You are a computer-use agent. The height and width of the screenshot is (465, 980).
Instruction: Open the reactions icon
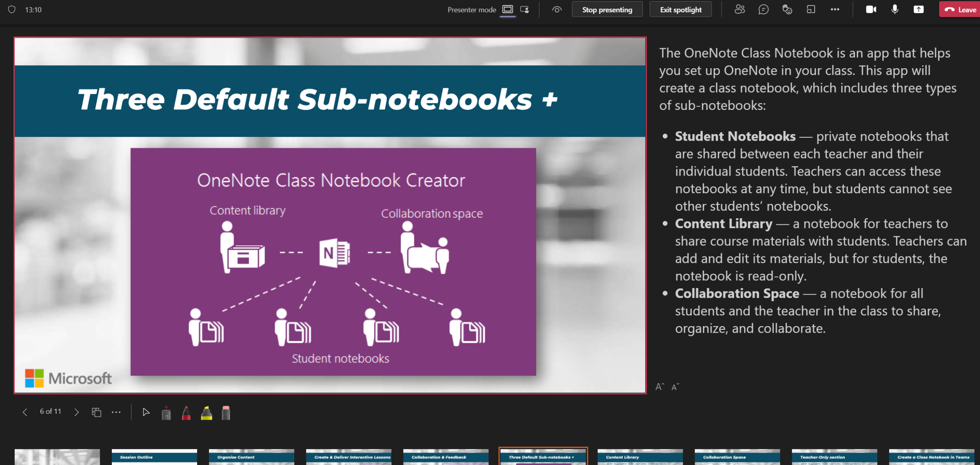pyautogui.click(x=787, y=9)
